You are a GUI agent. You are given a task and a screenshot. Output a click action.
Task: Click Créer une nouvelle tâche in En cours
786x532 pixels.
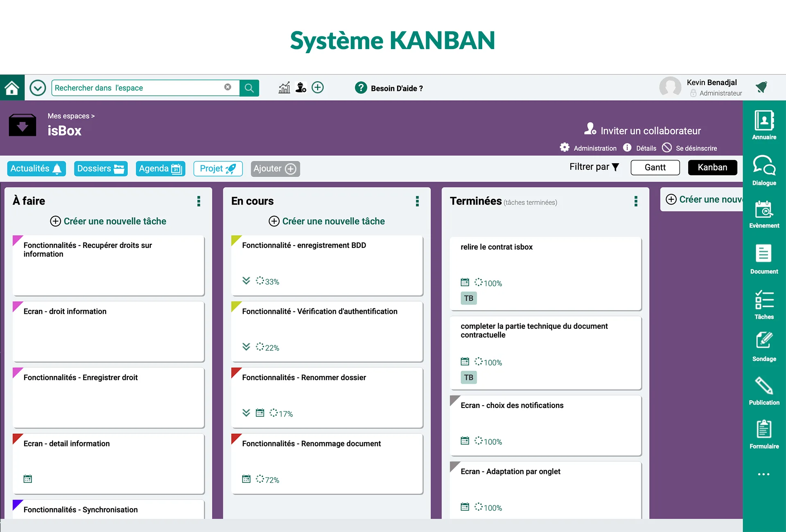(327, 221)
